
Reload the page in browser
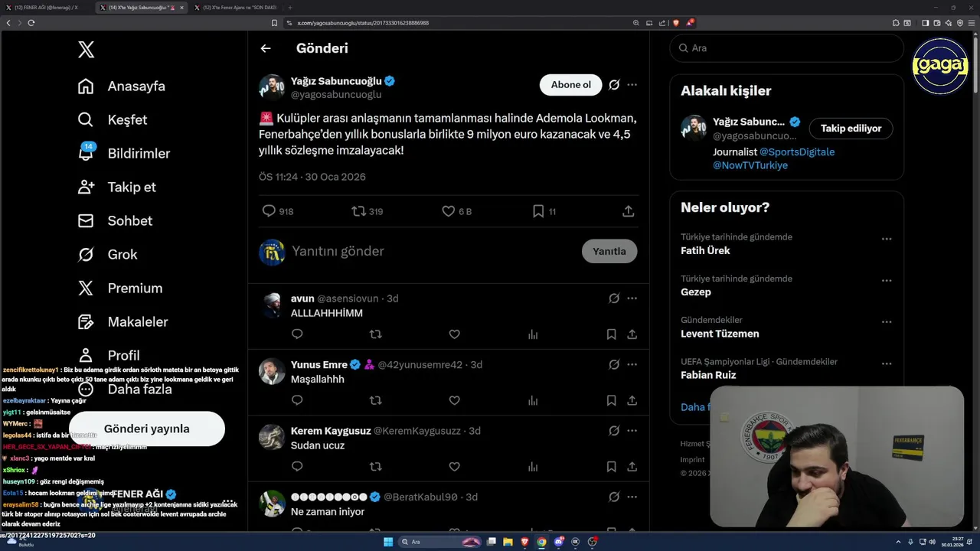point(31,23)
